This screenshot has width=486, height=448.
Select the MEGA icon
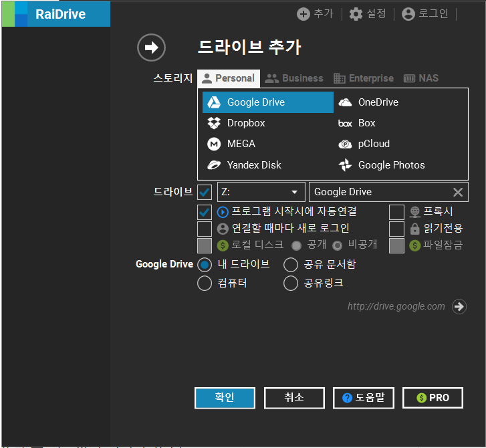214,144
